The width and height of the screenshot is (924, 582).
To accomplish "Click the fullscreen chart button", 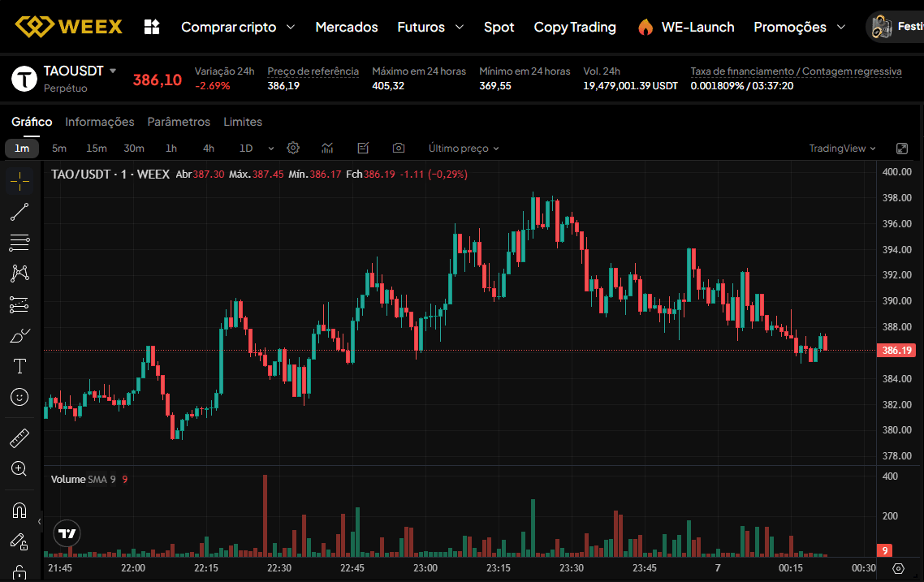I will click(x=902, y=149).
